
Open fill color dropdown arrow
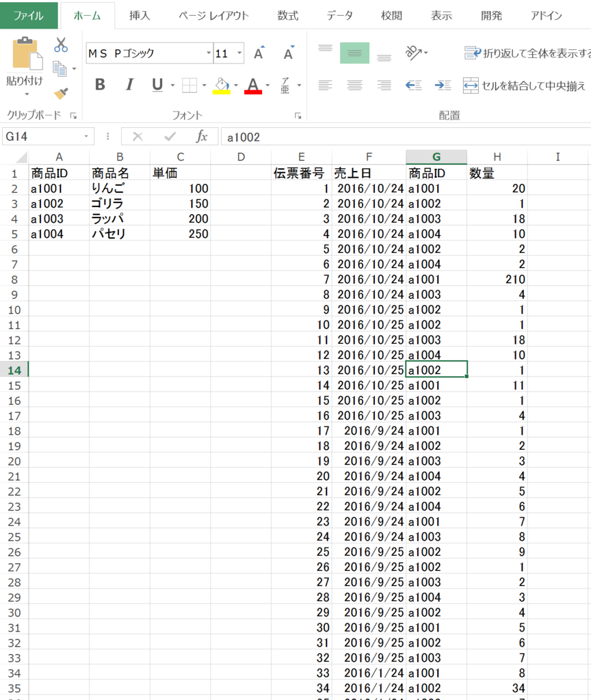(236, 85)
